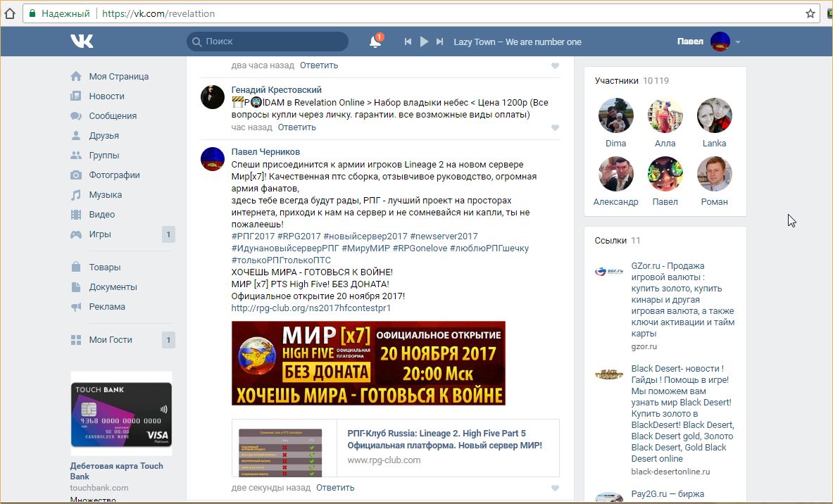This screenshot has height=504, width=833.
Task: Open Black Desert news link
Action: [682, 414]
